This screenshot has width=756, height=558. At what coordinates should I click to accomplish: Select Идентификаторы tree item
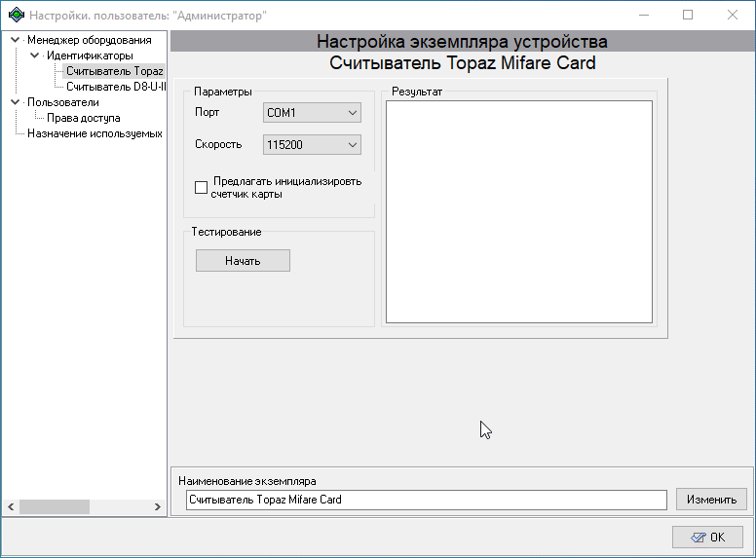point(90,56)
